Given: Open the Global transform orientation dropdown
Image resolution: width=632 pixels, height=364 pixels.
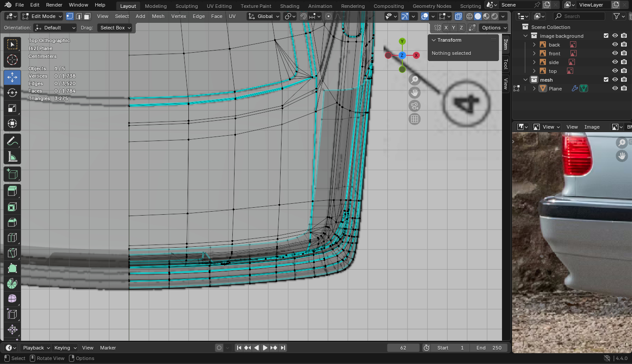Looking at the screenshot, I should point(264,16).
